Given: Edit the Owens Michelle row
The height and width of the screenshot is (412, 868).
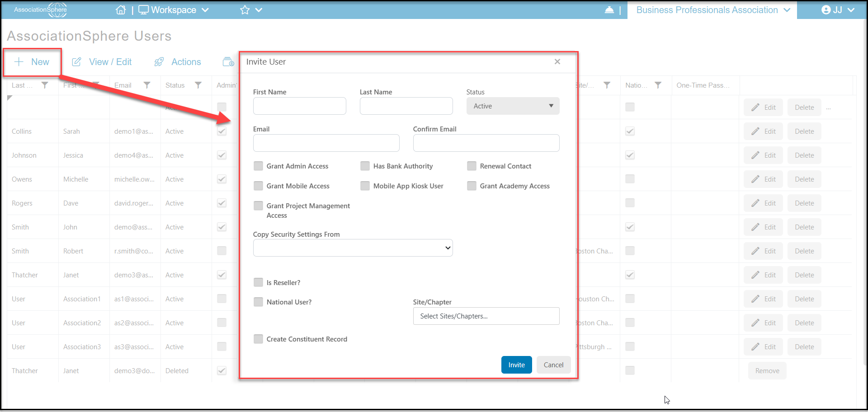Looking at the screenshot, I should click(x=764, y=179).
